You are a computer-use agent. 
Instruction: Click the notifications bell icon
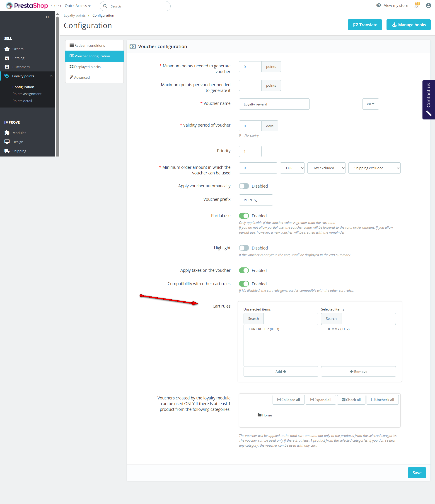(x=416, y=6)
